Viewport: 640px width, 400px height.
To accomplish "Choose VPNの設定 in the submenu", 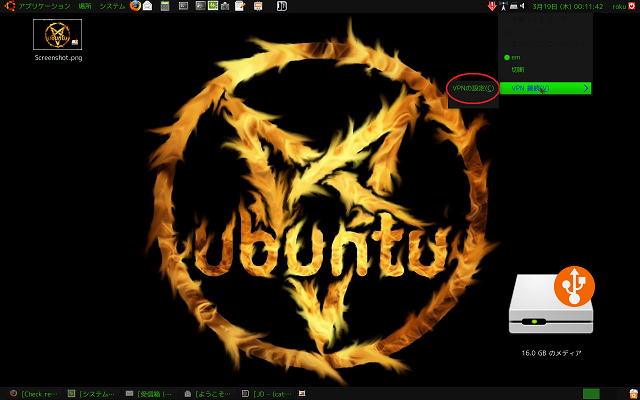I will coord(473,88).
